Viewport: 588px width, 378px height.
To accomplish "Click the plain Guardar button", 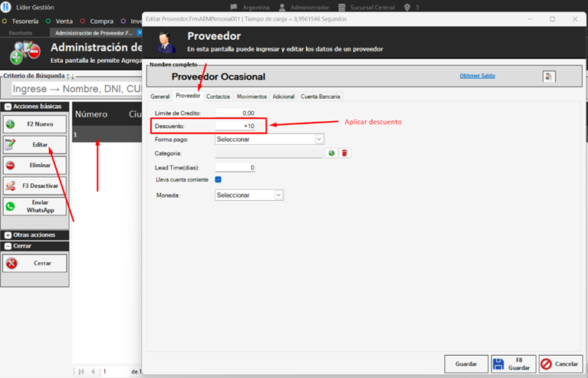I will click(466, 364).
